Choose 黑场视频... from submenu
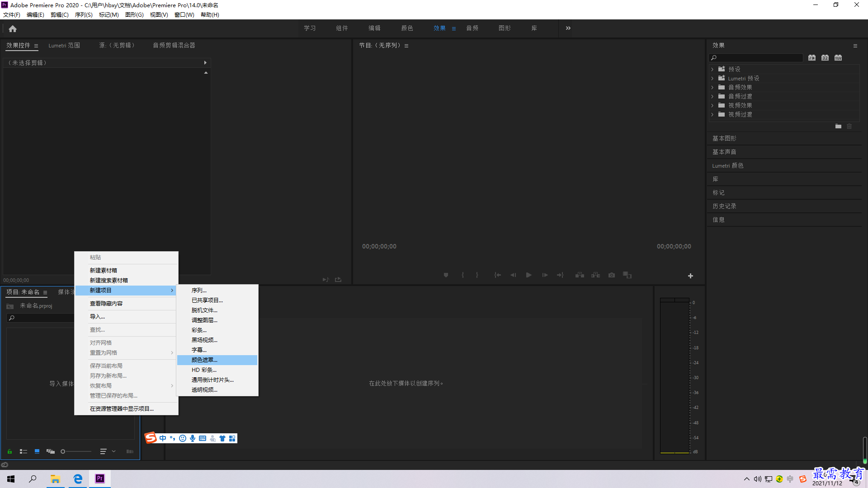This screenshot has height=488, width=868. (217, 340)
